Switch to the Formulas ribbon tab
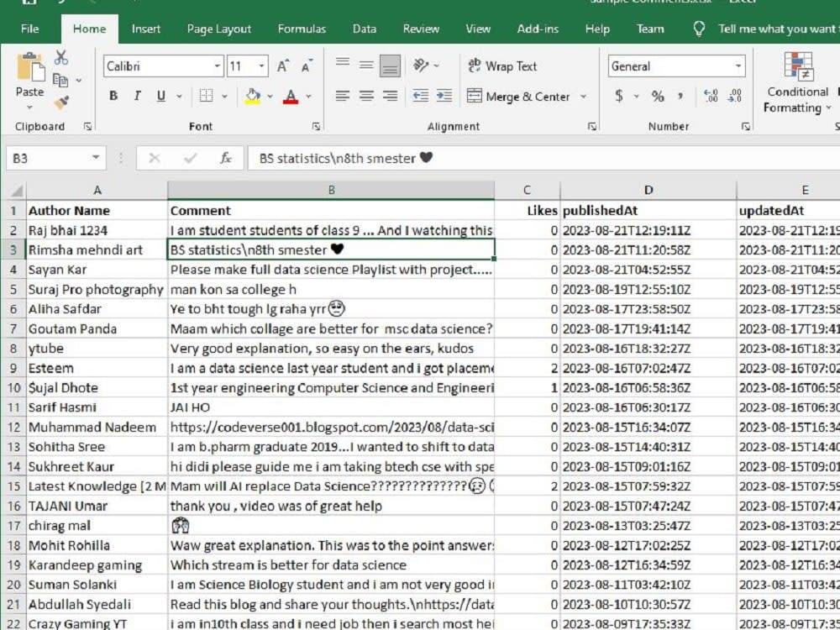 (301, 28)
